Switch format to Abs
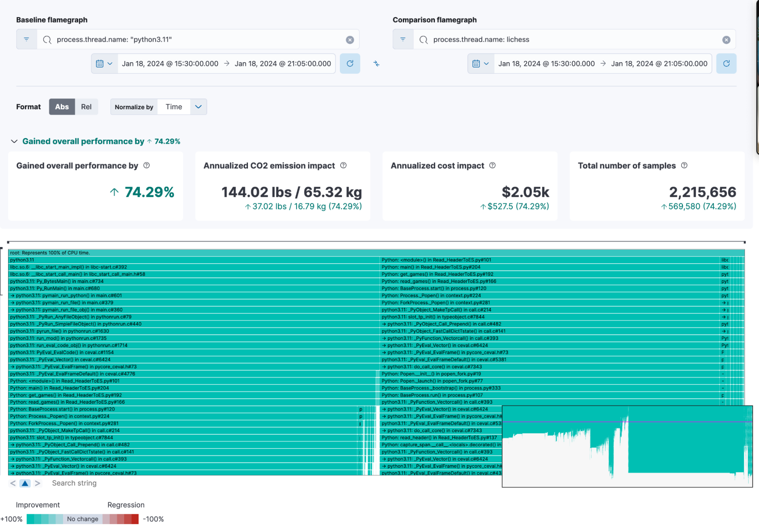759x532 pixels. [x=62, y=107]
